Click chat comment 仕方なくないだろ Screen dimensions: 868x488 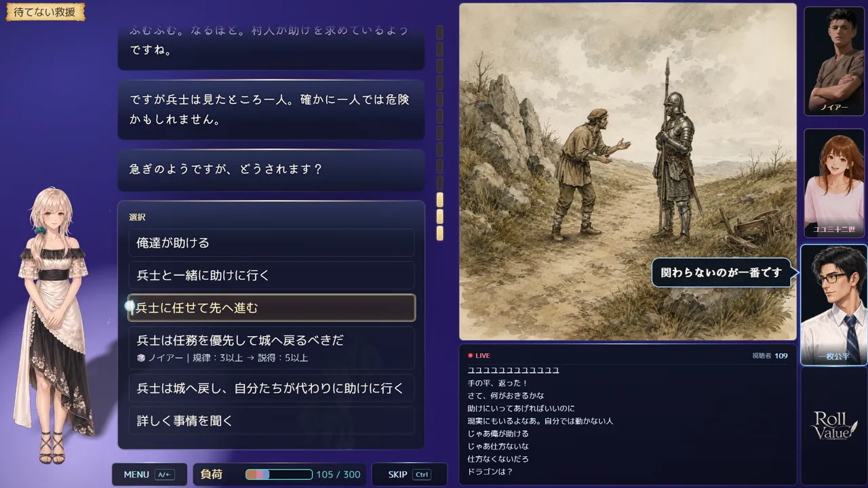pos(498,459)
